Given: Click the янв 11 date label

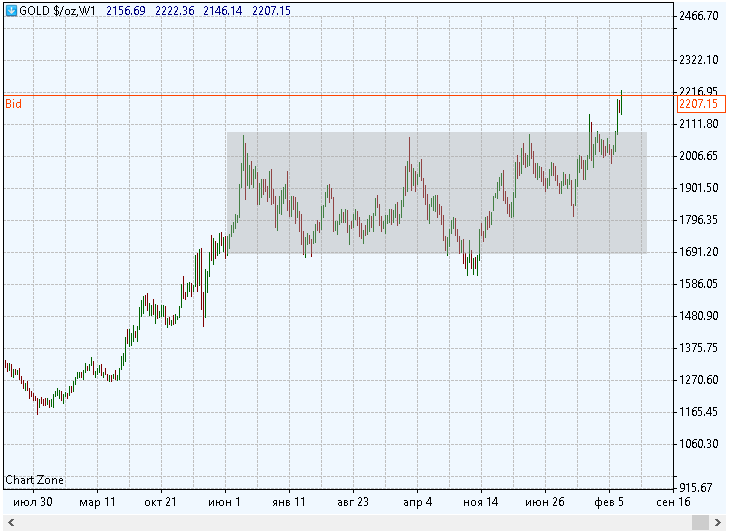Looking at the screenshot, I should [289, 502].
